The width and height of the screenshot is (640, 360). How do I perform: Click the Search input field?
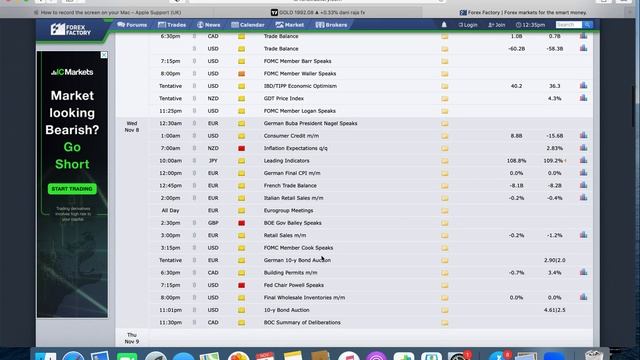(x=569, y=25)
